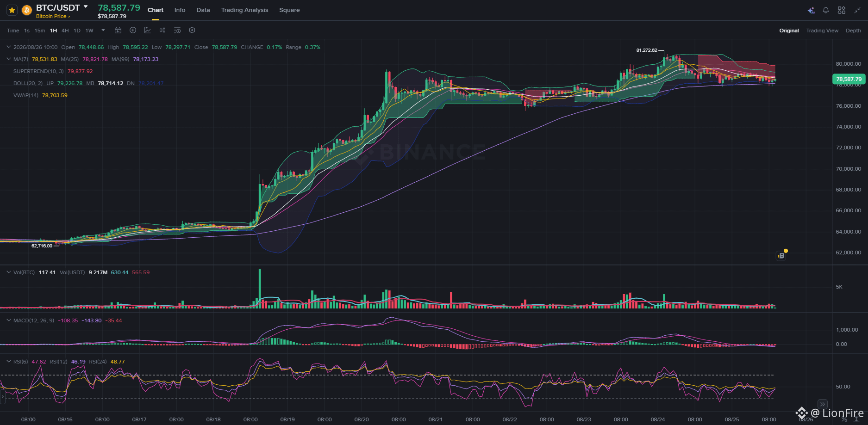Click the 08/21 date label on time axis
Screen dimensions: 868x425
pos(435,419)
